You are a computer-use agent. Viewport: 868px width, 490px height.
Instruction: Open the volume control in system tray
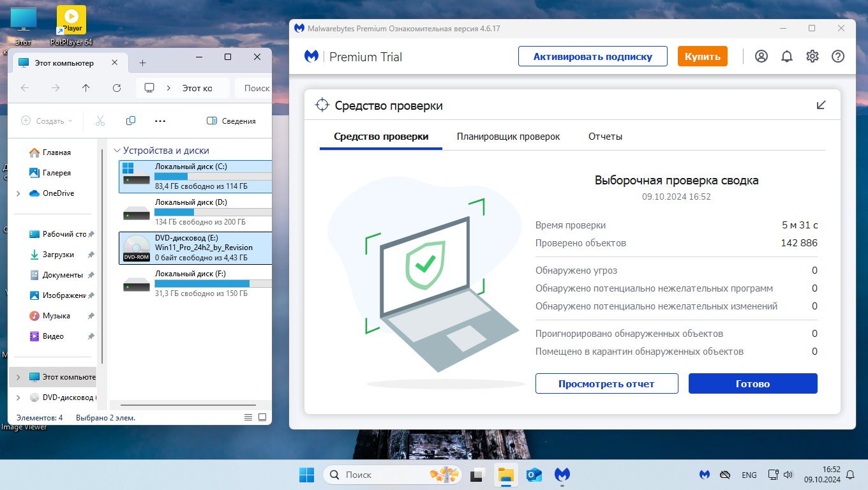[x=788, y=475]
